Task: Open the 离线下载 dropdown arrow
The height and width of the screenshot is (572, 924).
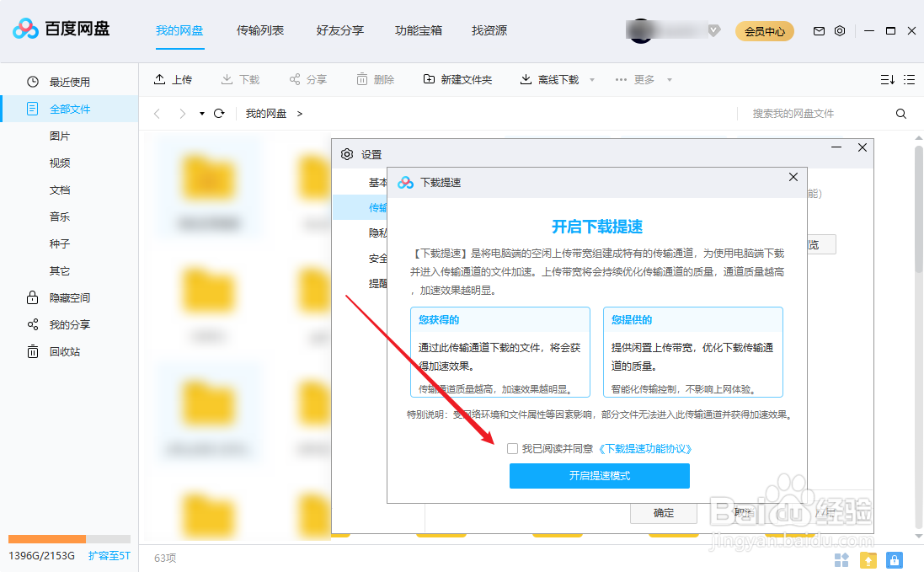Action: (592, 79)
